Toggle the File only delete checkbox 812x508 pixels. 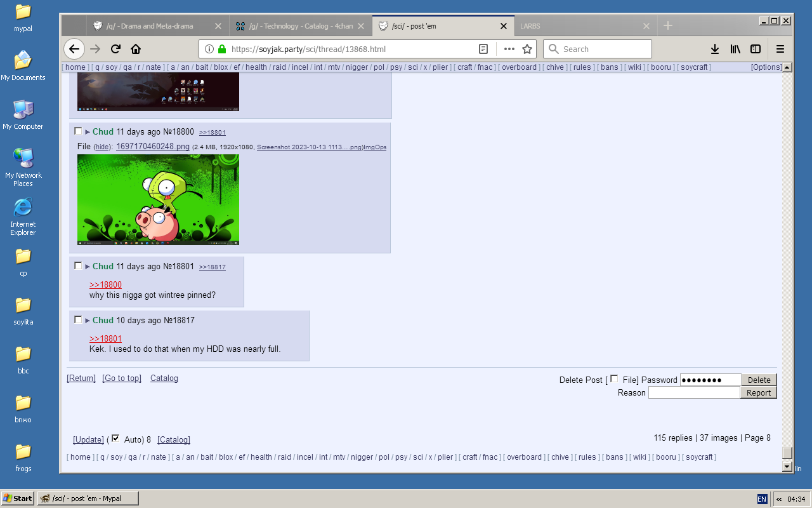pyautogui.click(x=614, y=379)
